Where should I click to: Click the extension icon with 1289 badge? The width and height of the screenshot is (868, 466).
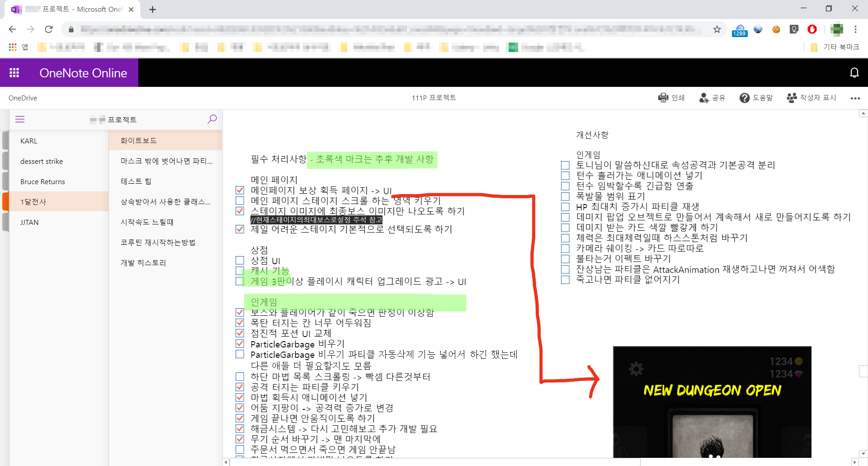click(x=740, y=30)
